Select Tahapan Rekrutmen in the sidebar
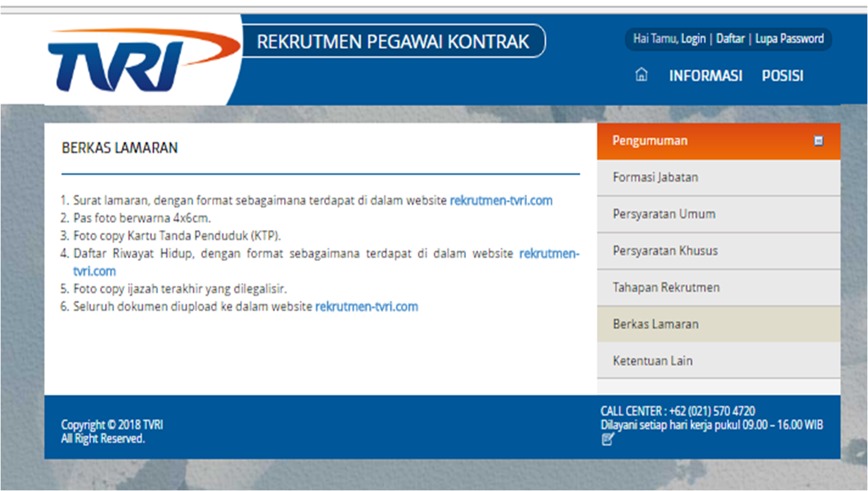Screen dimensions: 868x491 coord(719,288)
